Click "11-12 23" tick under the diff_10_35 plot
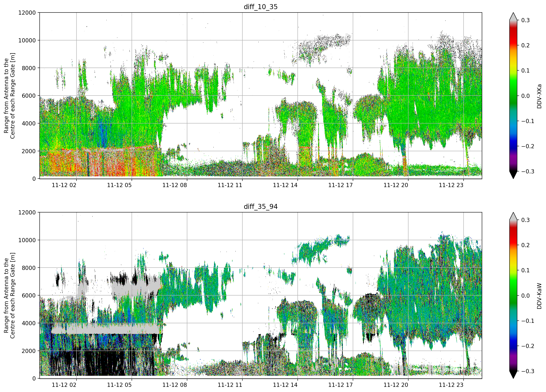This screenshot has height=392, width=546. tap(451, 185)
